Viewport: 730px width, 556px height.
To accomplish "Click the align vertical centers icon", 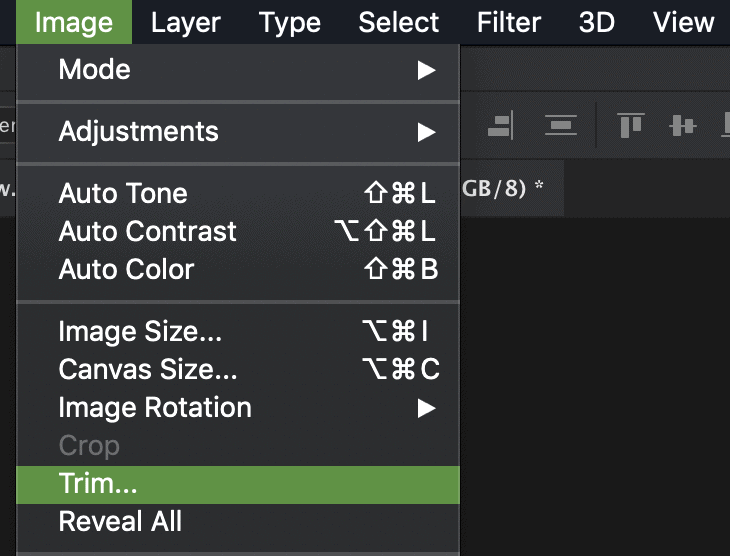I will 682,125.
